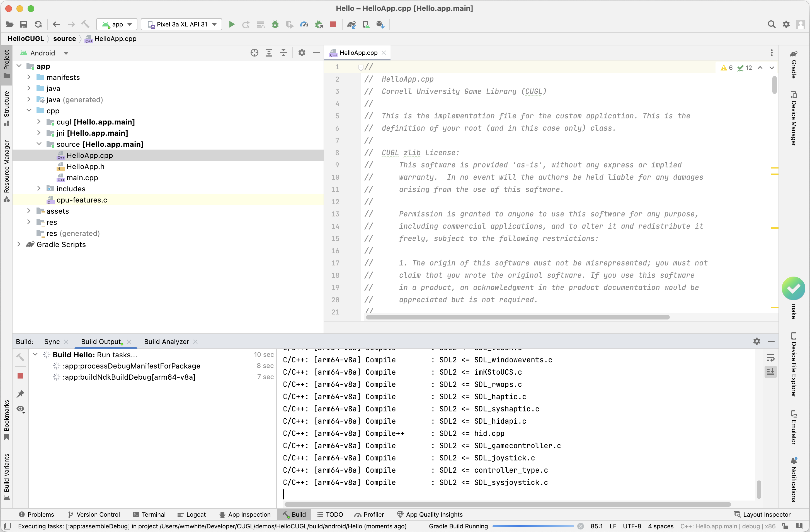This screenshot has width=810, height=532.
Task: Open the Profile app gauge icon
Action: (304, 24)
